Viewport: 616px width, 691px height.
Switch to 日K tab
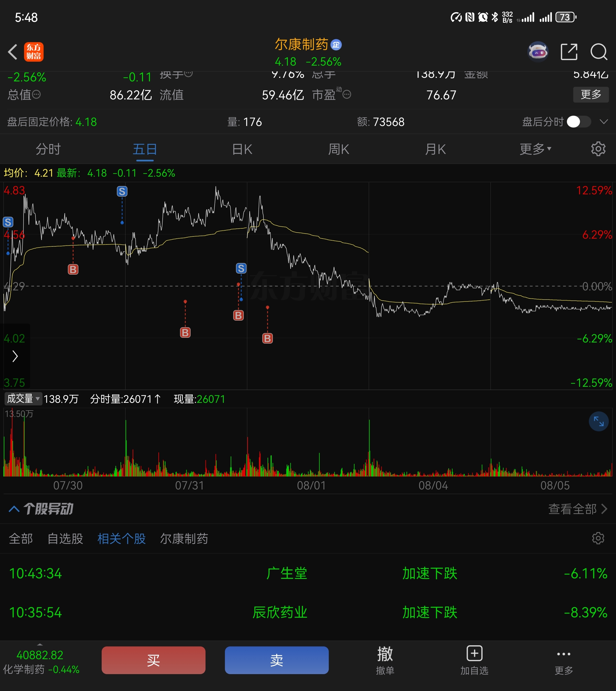[242, 149]
